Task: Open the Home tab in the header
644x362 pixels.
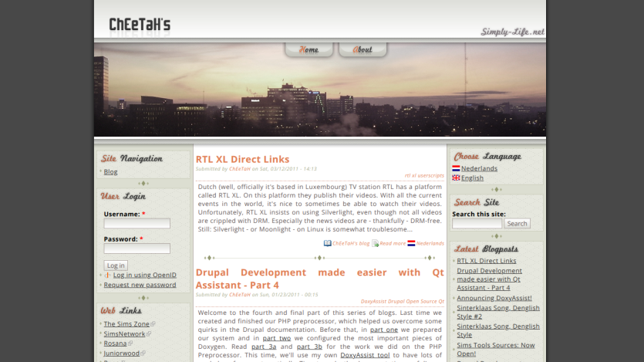Action: point(309,49)
